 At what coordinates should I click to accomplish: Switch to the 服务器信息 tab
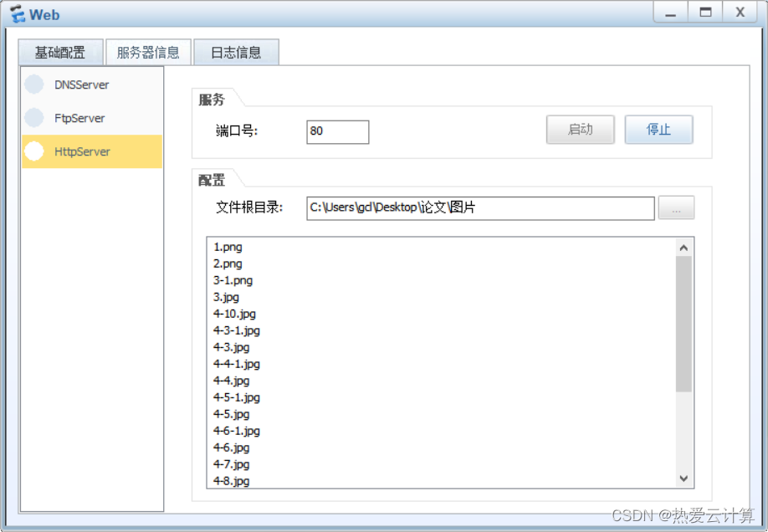click(x=148, y=52)
